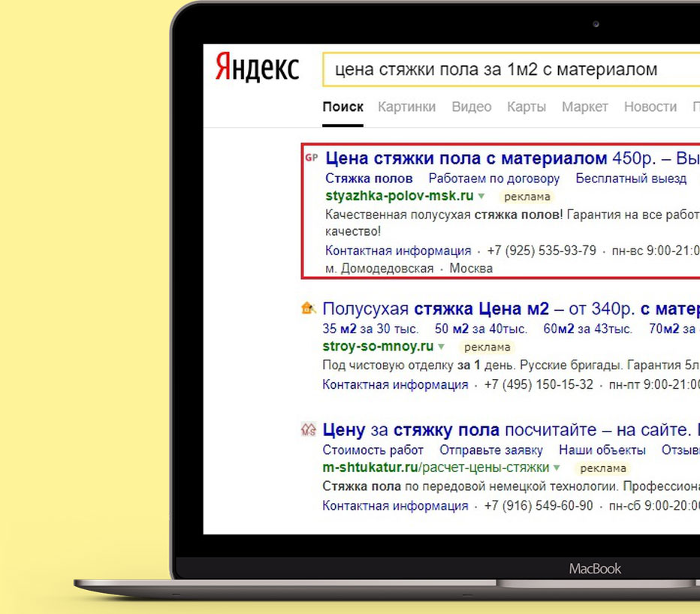
Task: Open the 35 м2 за 30 тыс. sitelink
Action: [370, 329]
